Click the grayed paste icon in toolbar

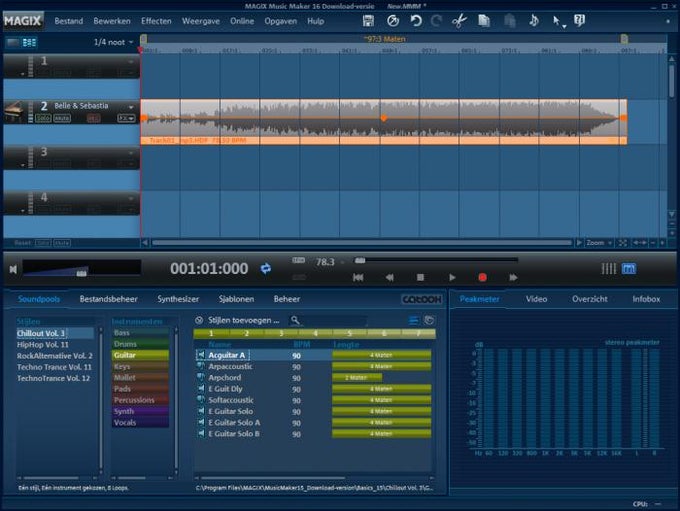[510, 20]
